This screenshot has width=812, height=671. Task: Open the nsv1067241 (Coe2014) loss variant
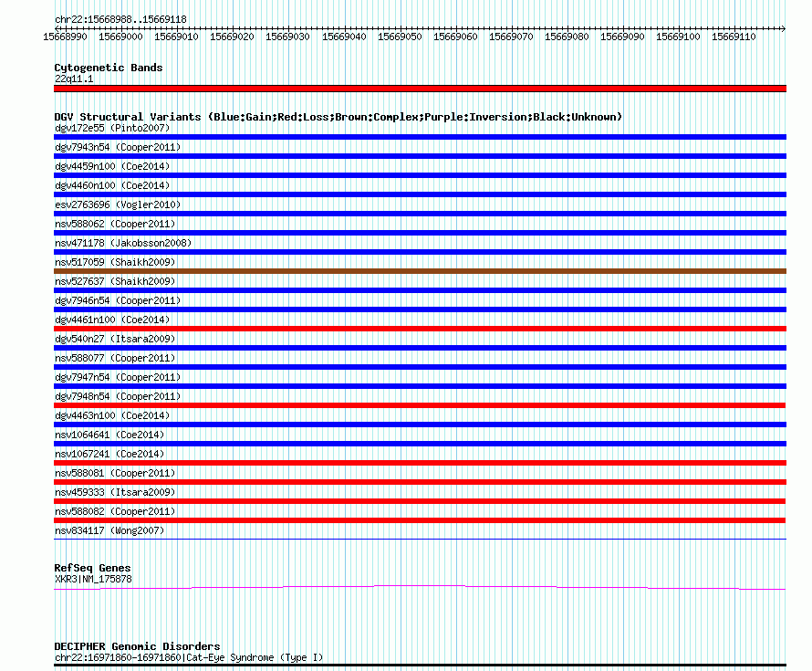click(109, 454)
